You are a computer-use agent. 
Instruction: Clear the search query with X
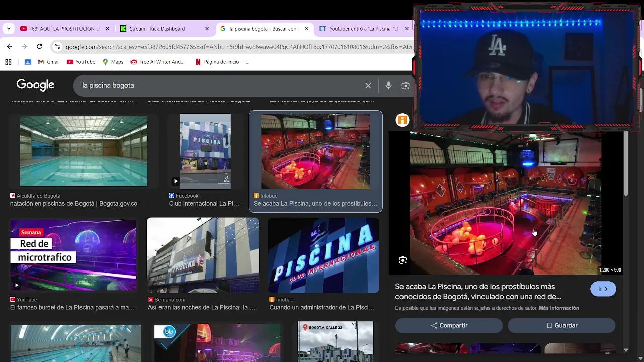click(368, 86)
